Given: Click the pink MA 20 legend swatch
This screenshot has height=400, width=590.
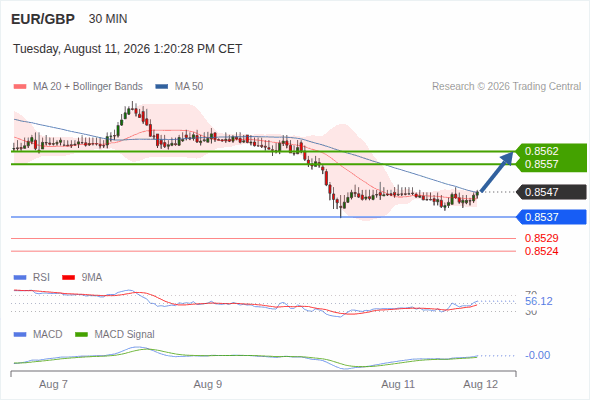Looking at the screenshot, I should (20, 87).
